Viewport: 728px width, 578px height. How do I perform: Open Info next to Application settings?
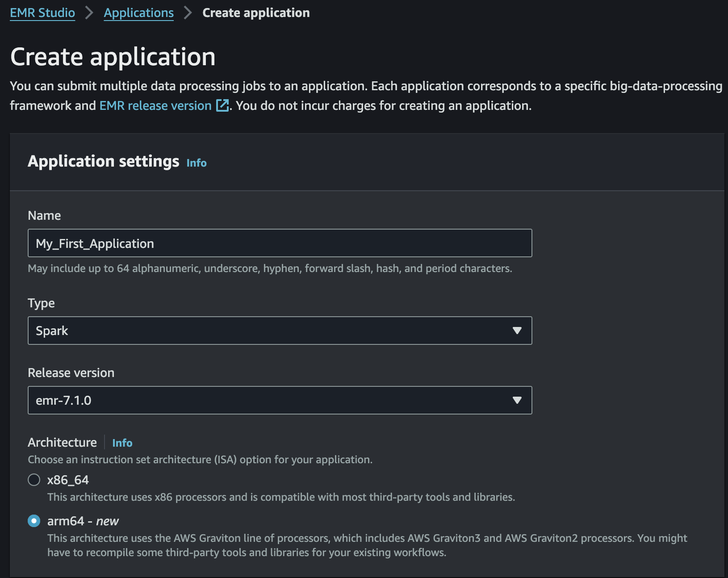tap(197, 163)
